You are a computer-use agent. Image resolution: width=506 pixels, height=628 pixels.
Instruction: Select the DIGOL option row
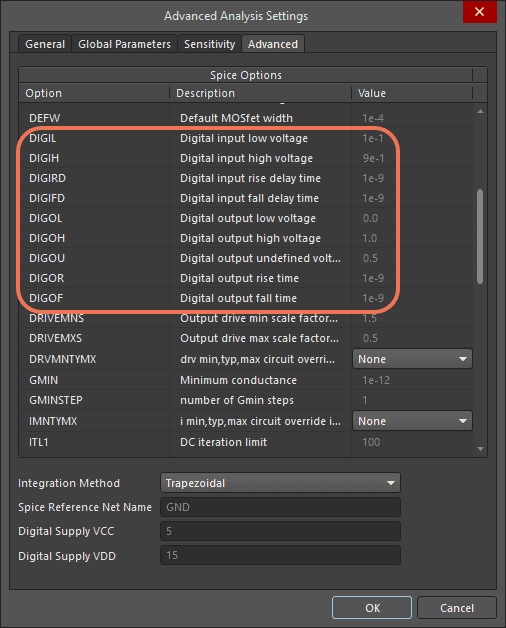pos(246,218)
